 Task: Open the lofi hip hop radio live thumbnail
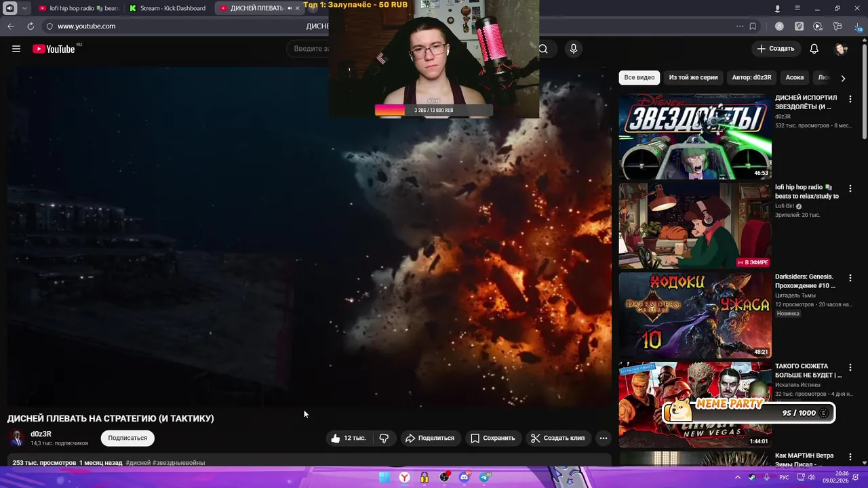[695, 226]
